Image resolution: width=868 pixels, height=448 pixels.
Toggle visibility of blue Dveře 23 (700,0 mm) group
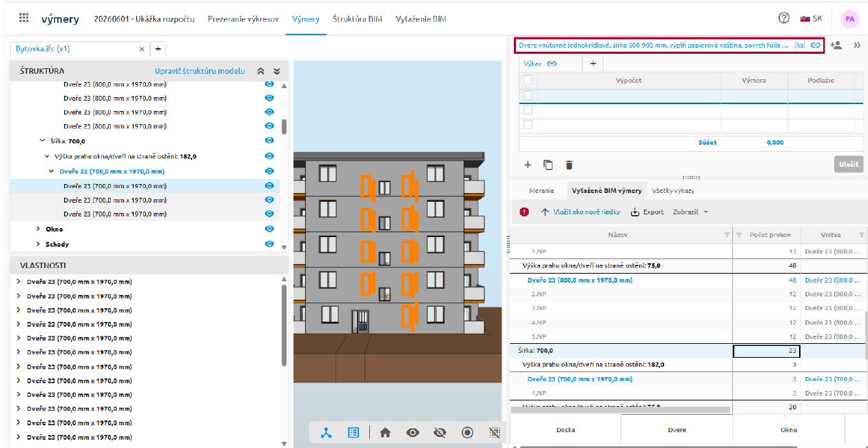pos(269,171)
